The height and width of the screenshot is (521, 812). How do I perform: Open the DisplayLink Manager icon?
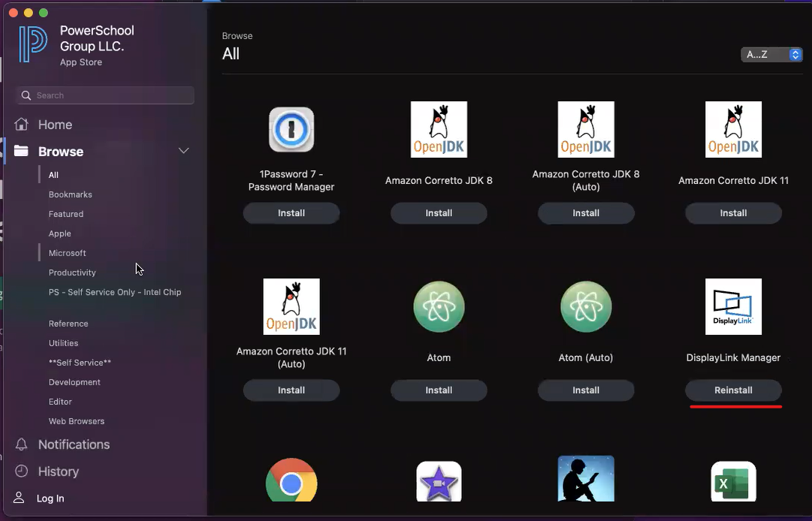pyautogui.click(x=733, y=307)
